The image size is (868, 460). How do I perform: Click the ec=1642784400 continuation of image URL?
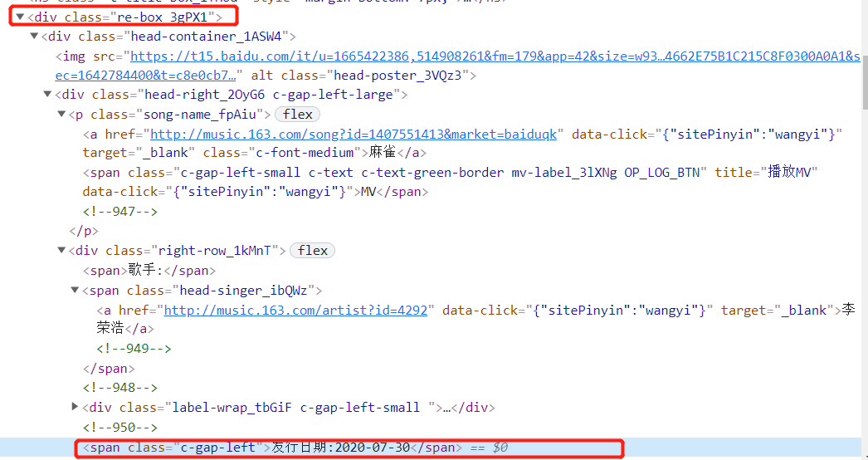[x=146, y=76]
